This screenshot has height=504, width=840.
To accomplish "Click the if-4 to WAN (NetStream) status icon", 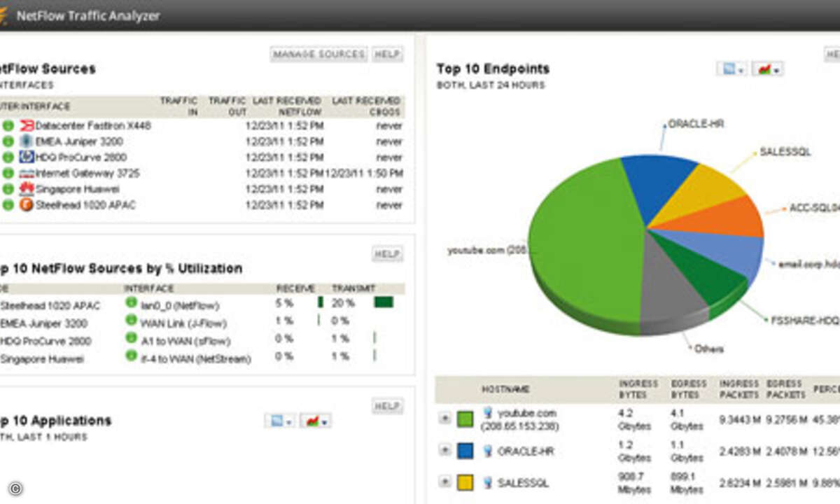I will pyautogui.click(x=131, y=356).
